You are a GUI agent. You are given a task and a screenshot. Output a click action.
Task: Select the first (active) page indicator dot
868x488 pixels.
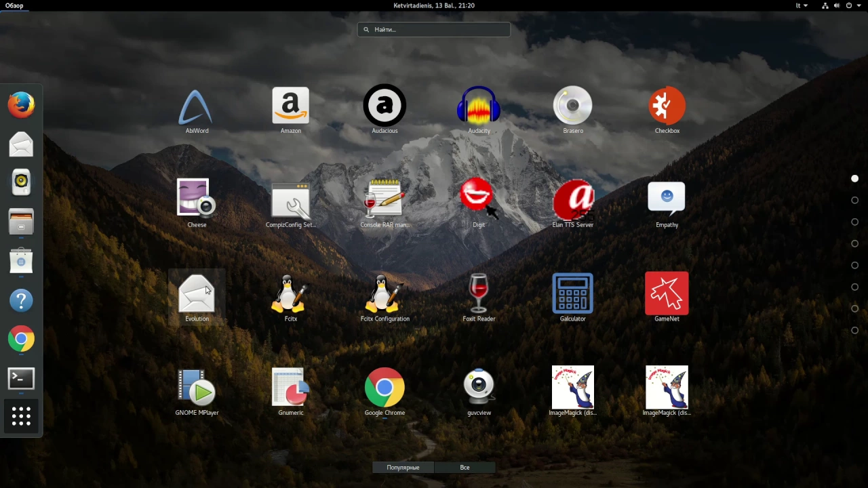click(x=854, y=178)
